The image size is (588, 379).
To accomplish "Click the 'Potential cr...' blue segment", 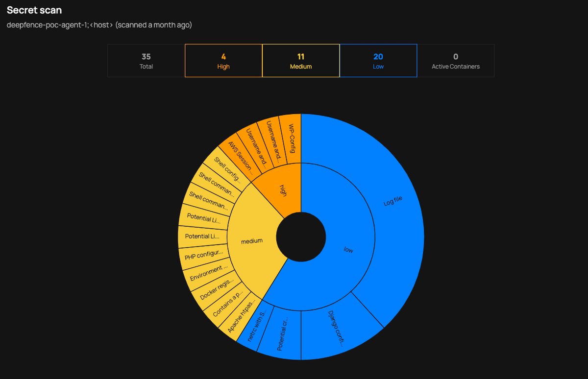I will (281, 335).
